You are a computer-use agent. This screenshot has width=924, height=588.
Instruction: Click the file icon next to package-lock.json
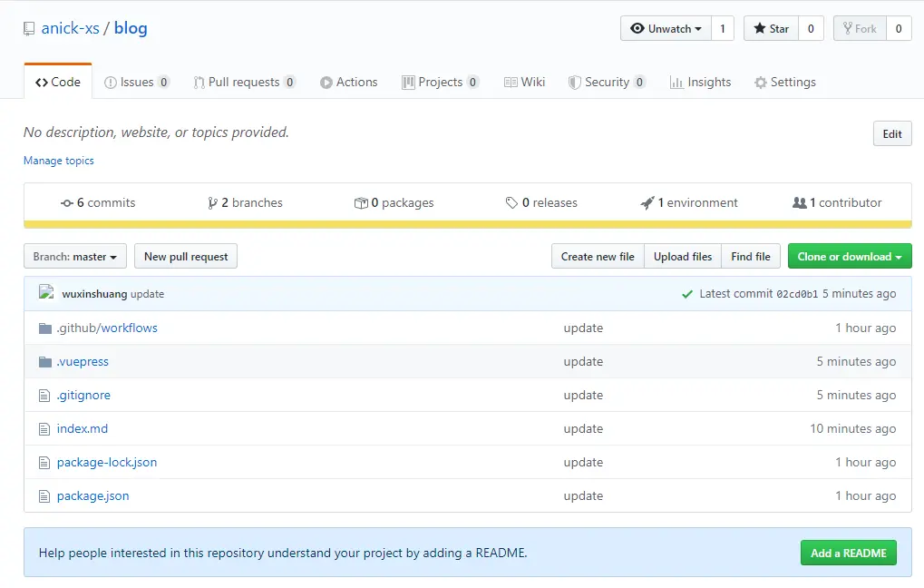click(44, 463)
